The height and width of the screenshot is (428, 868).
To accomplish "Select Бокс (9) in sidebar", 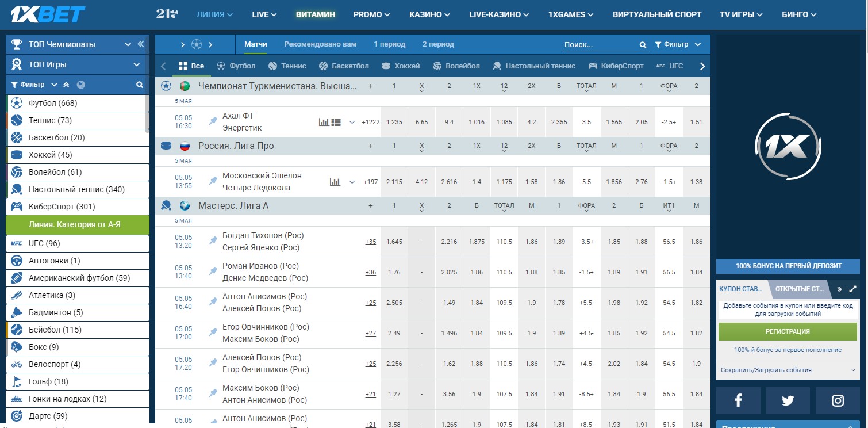I will click(78, 347).
